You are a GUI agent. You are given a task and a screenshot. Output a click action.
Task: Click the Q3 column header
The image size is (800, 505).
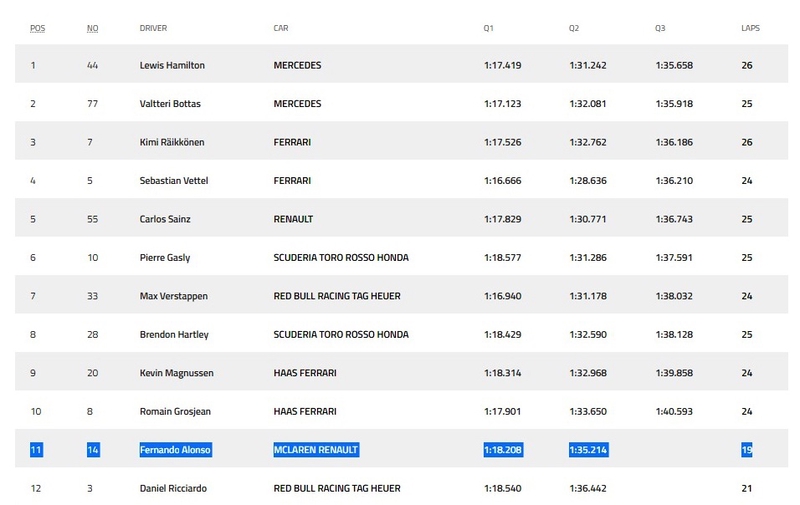pos(660,28)
